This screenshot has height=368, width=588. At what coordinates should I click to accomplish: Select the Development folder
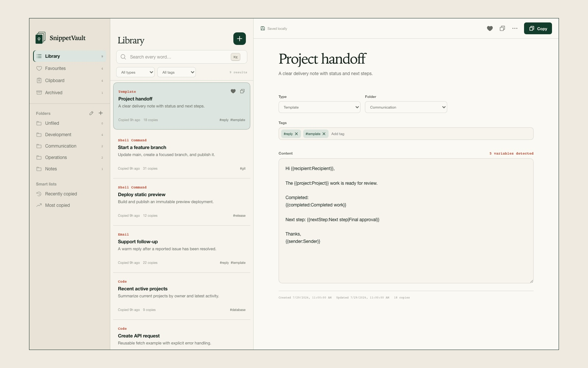tap(70, 135)
